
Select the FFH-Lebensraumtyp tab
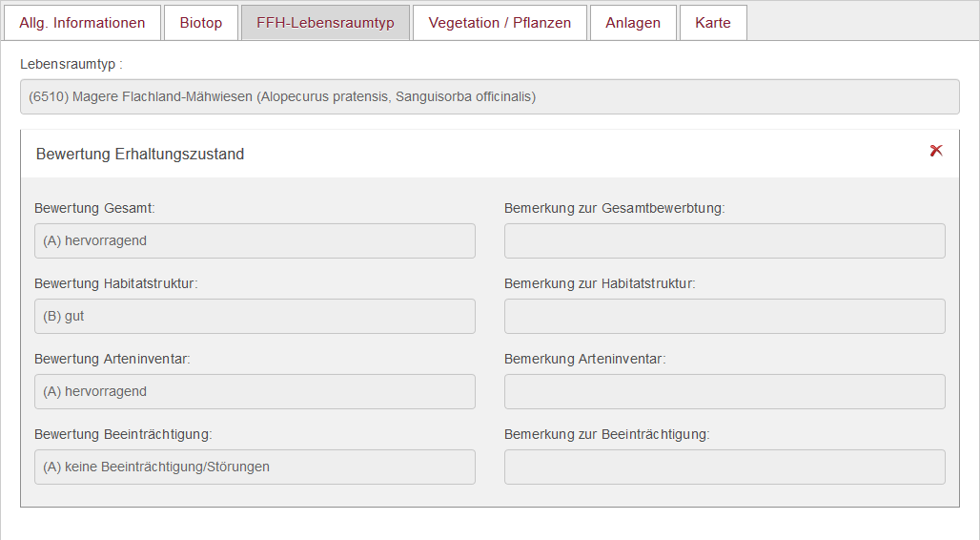(325, 23)
